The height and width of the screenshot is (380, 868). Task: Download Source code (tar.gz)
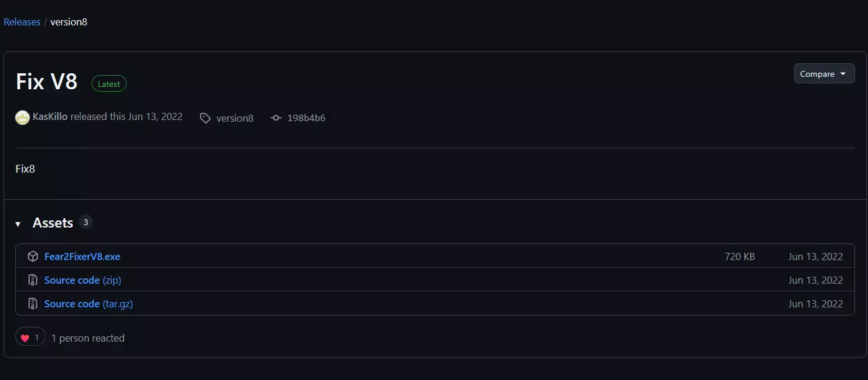pos(89,304)
